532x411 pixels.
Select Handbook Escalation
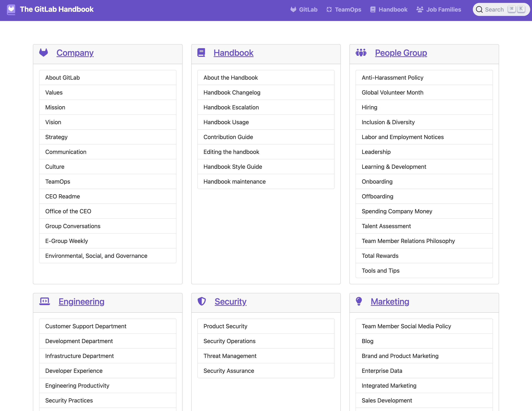(266, 107)
